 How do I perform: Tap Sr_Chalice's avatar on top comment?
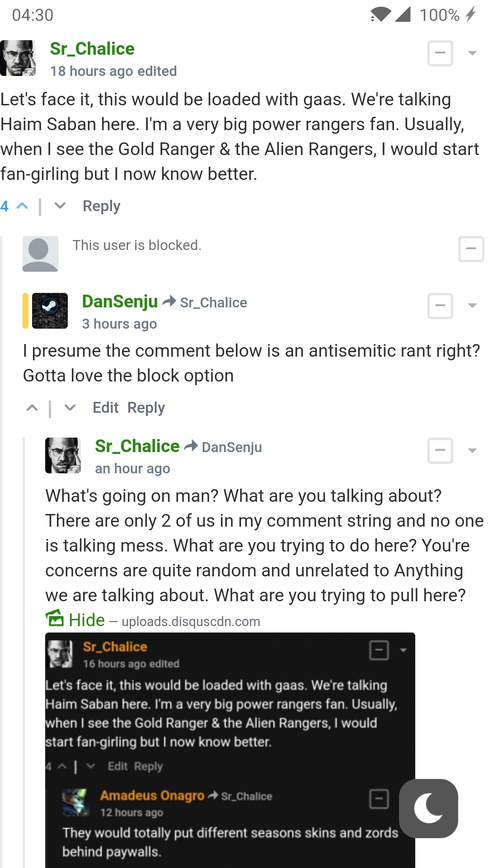(18, 58)
